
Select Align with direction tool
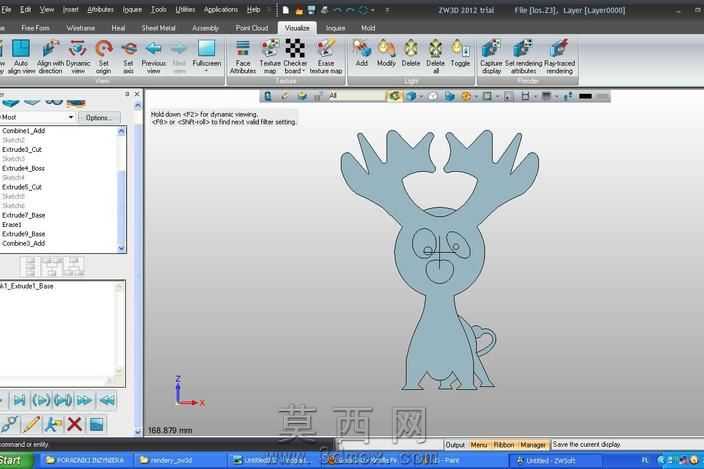pyautogui.click(x=50, y=57)
